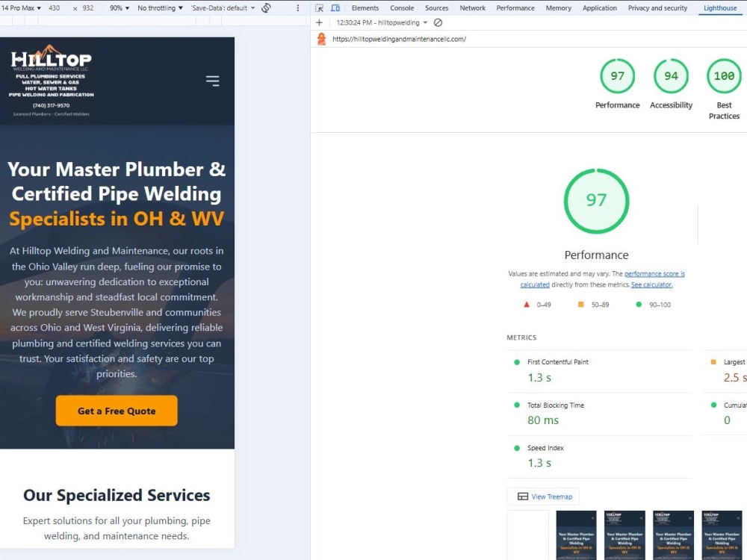Switch to the Console tab
This screenshot has width=747, height=560.
pyautogui.click(x=402, y=8)
